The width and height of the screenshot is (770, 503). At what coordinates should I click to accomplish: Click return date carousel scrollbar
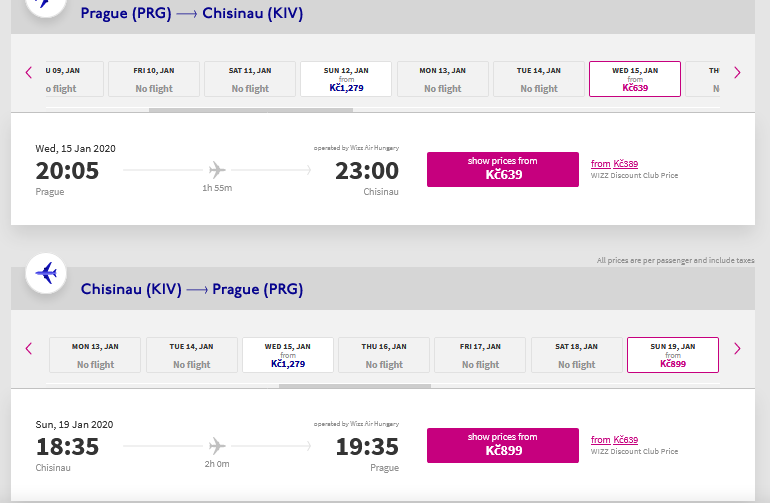click(x=355, y=386)
